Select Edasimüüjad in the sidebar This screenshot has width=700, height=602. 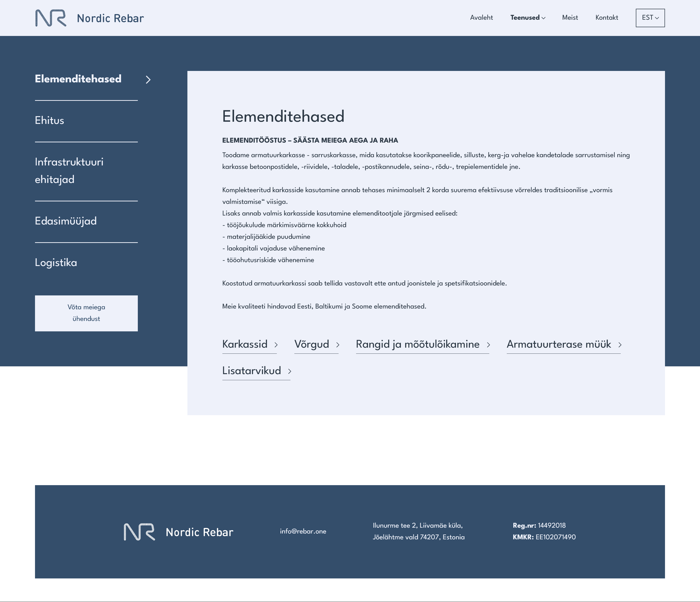coord(66,221)
